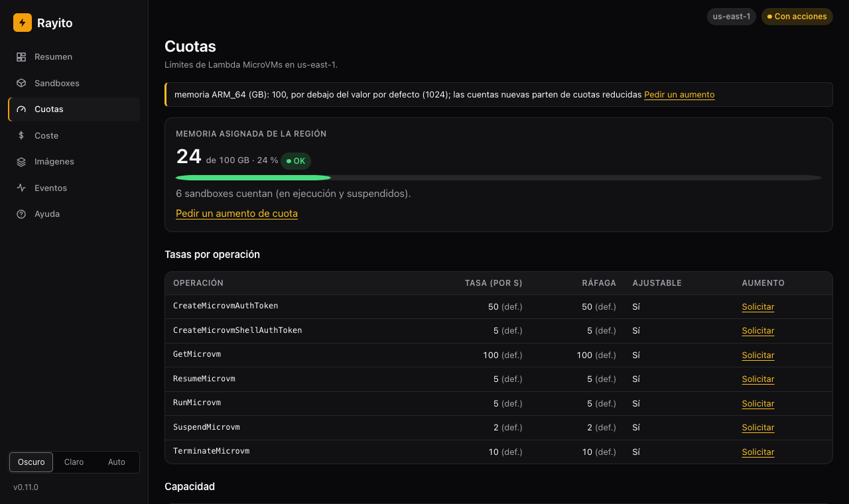Follow the Pedir un aumento banner link
Screen dimensions: 849x504
[679, 95]
